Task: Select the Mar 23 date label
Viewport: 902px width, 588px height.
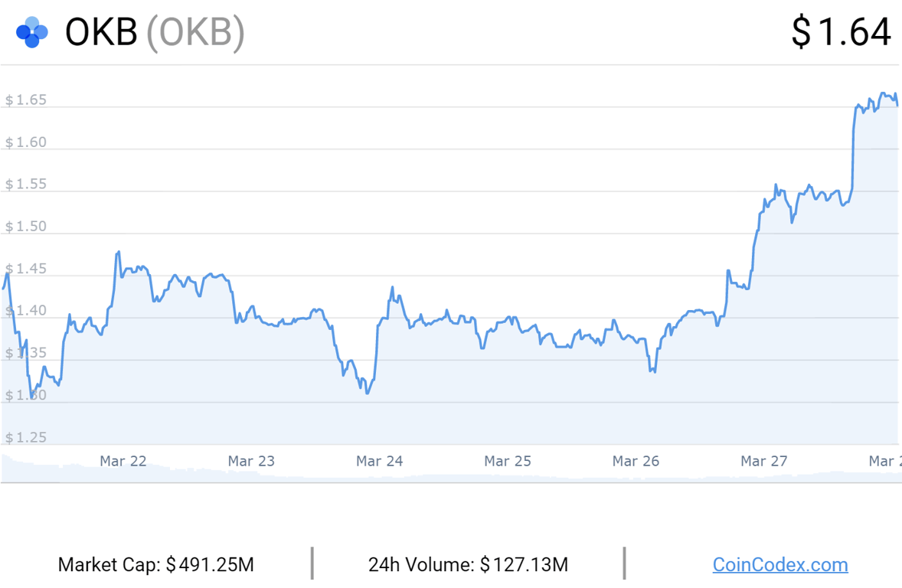Action: (x=251, y=461)
